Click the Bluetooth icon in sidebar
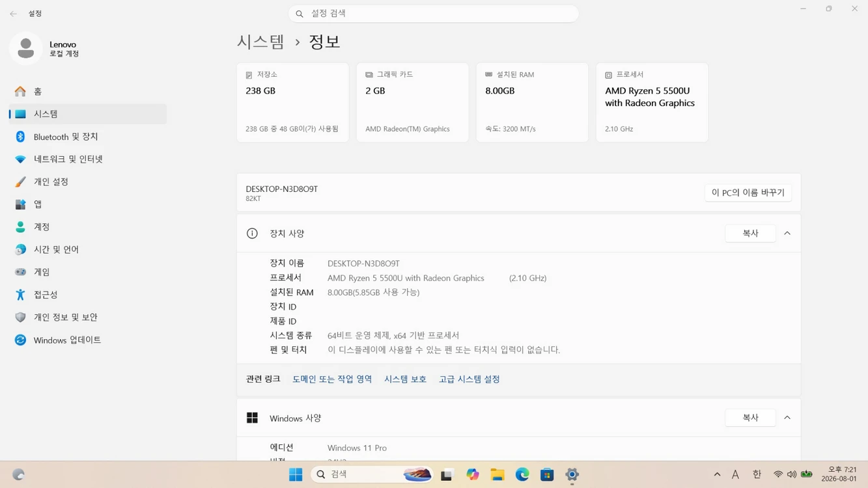The image size is (868, 488). pyautogui.click(x=21, y=137)
